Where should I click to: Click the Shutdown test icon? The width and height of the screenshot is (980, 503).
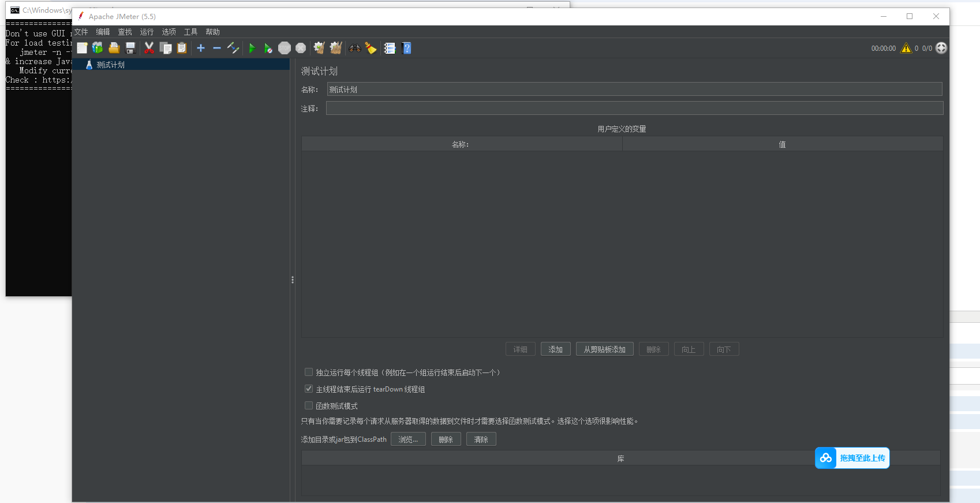point(301,48)
